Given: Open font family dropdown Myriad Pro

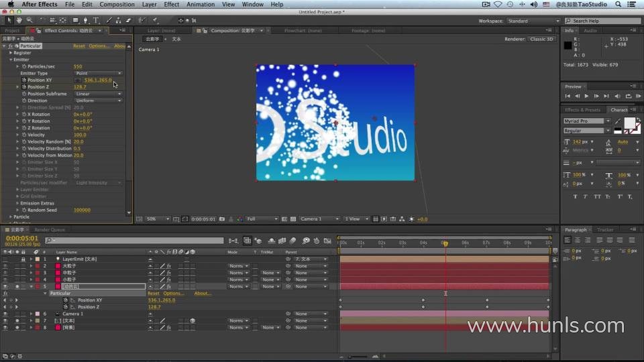Looking at the screenshot, I should [586, 121].
